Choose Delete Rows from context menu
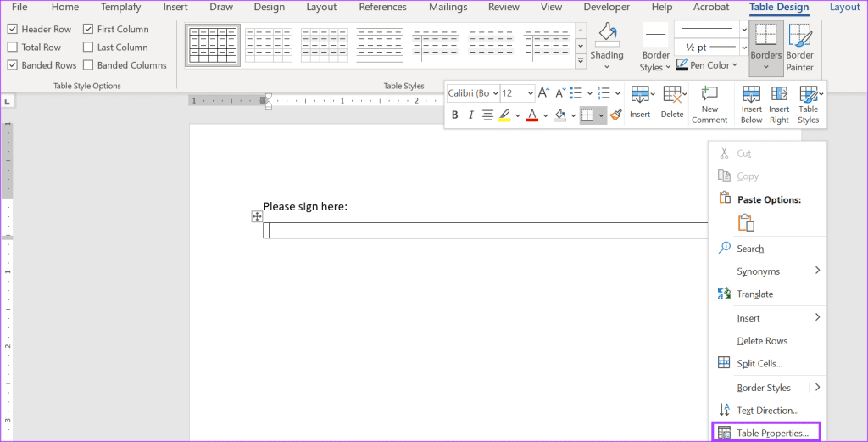Image resolution: width=868 pixels, height=442 pixels. click(x=767, y=341)
